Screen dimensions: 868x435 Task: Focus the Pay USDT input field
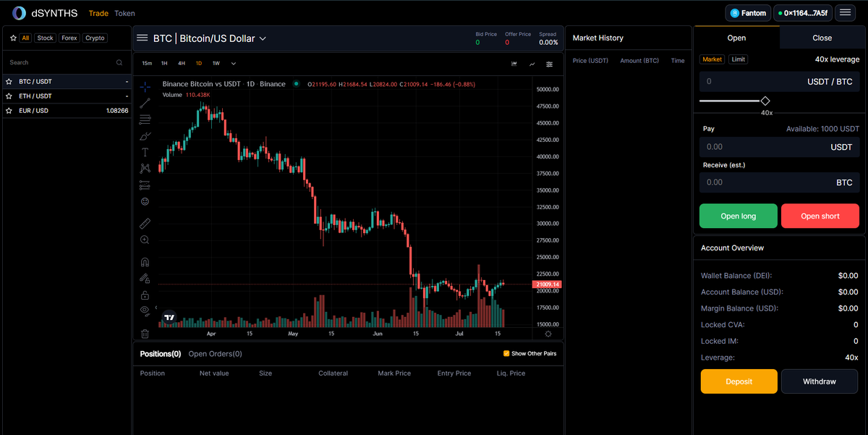coord(780,147)
